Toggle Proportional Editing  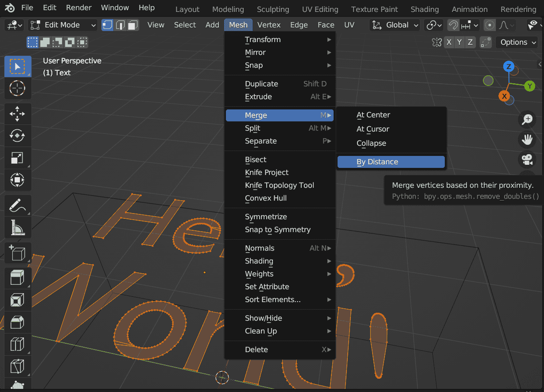[x=490, y=25]
